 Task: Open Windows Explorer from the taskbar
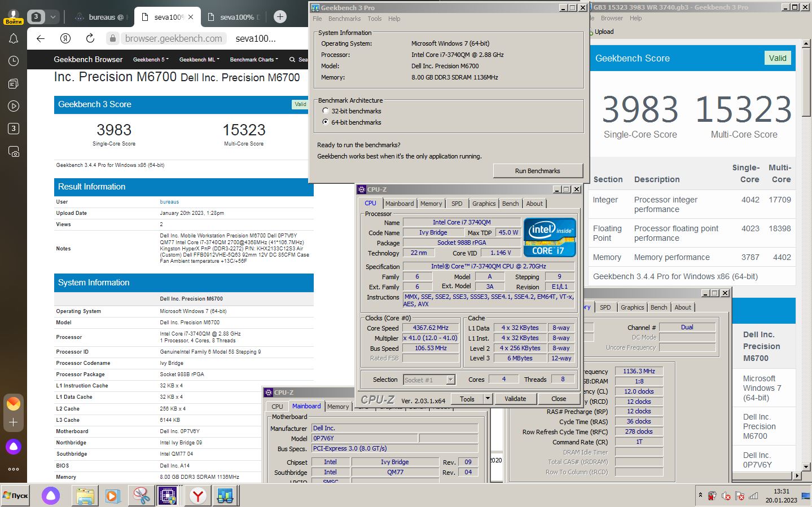pos(85,496)
